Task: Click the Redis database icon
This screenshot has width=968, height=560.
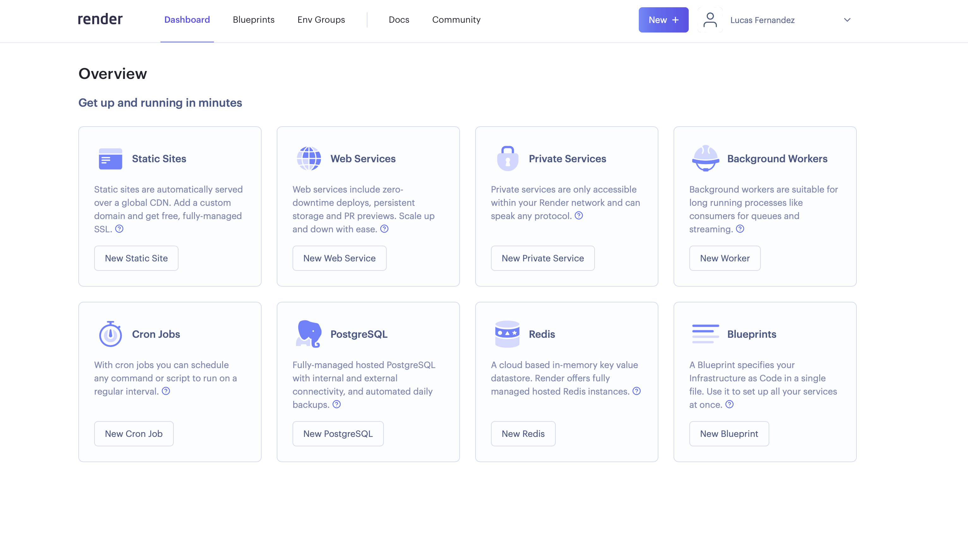Action: click(507, 334)
